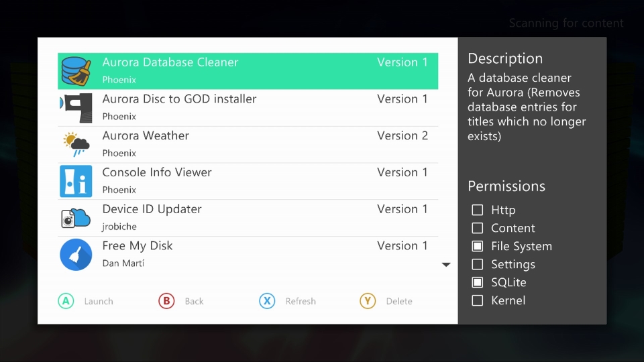Select the Aurora Weather list entry title
The image size is (644, 362).
[x=146, y=135]
